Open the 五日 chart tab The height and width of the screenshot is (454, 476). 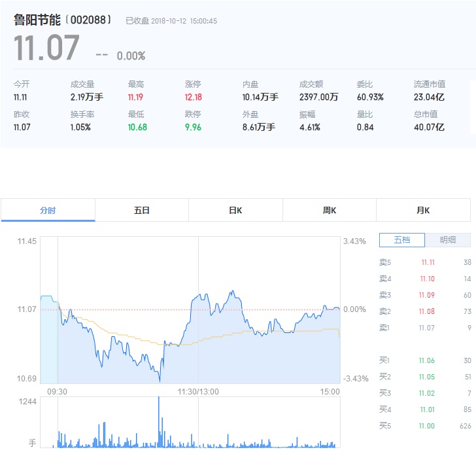pos(142,211)
